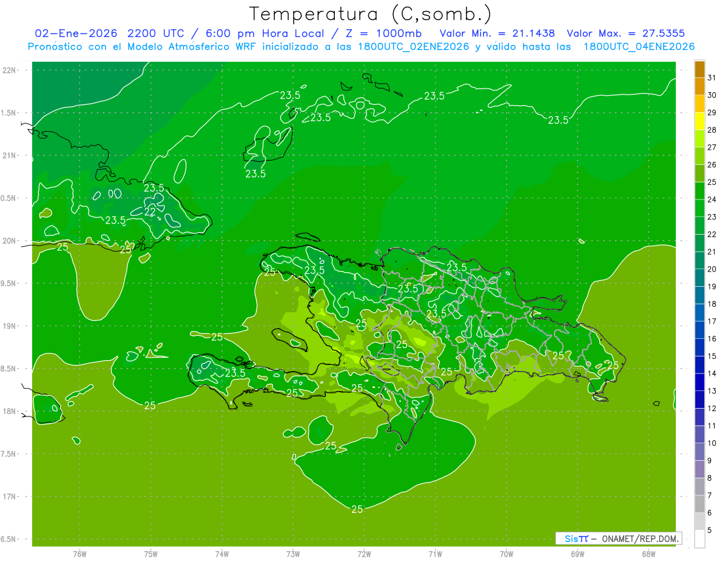The height and width of the screenshot is (562, 728).
Task: Click the '70W' longitude axis label
Action: (507, 554)
